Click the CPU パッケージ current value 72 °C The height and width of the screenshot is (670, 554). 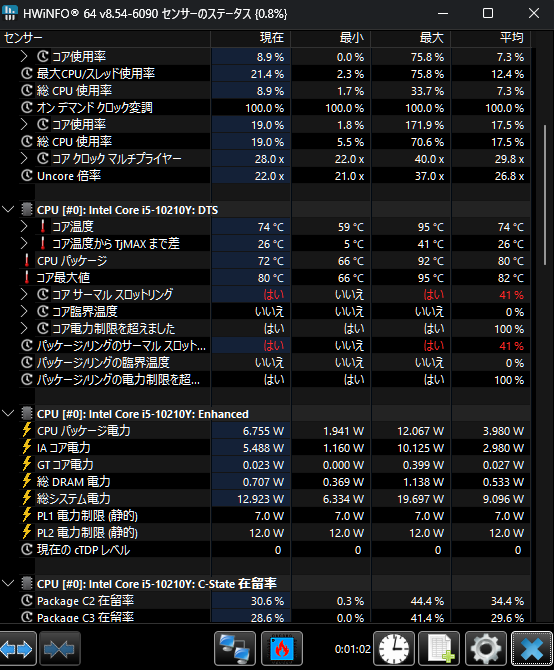(x=270, y=261)
